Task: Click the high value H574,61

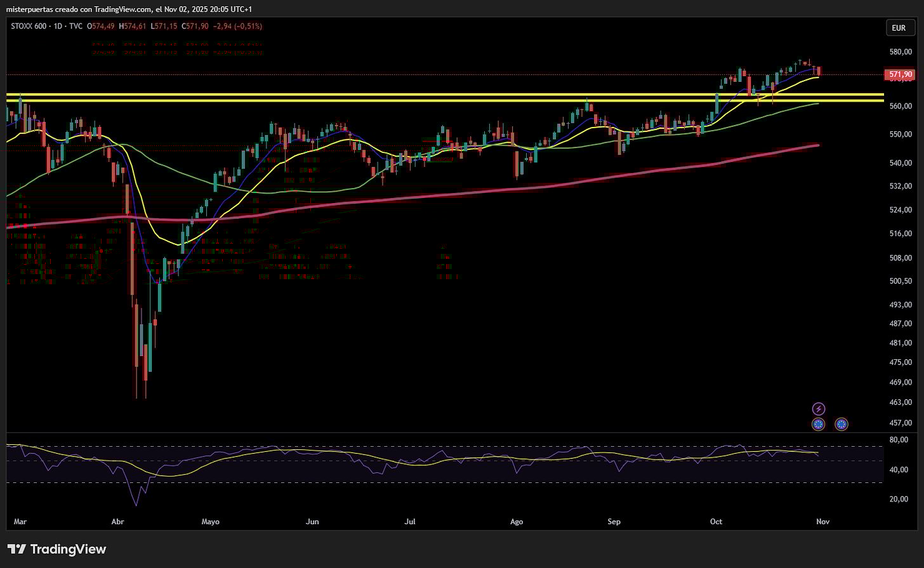Action: tap(133, 27)
